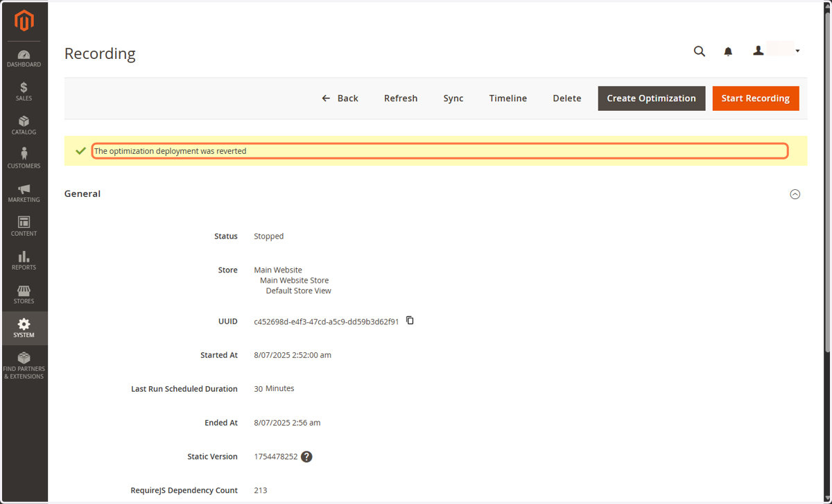Open the Timeline view
This screenshot has width=832, height=504.
(508, 98)
